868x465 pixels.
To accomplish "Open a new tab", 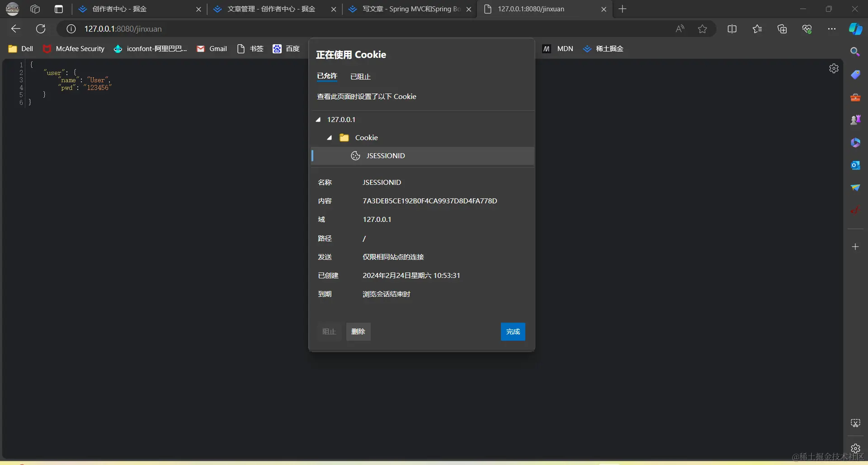I will click(x=623, y=9).
